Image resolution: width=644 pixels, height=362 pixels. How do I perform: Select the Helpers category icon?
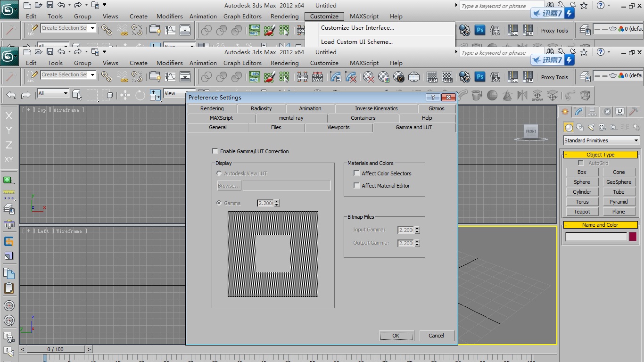(613, 127)
